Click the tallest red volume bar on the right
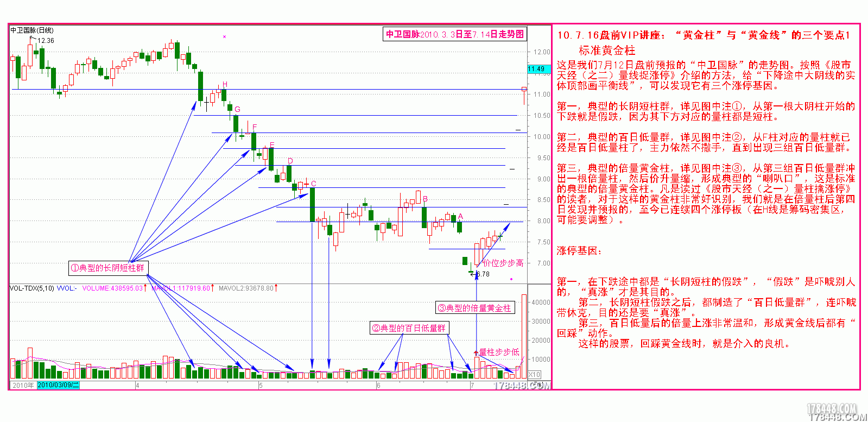Screen dimensions: 868x422 coord(524,336)
